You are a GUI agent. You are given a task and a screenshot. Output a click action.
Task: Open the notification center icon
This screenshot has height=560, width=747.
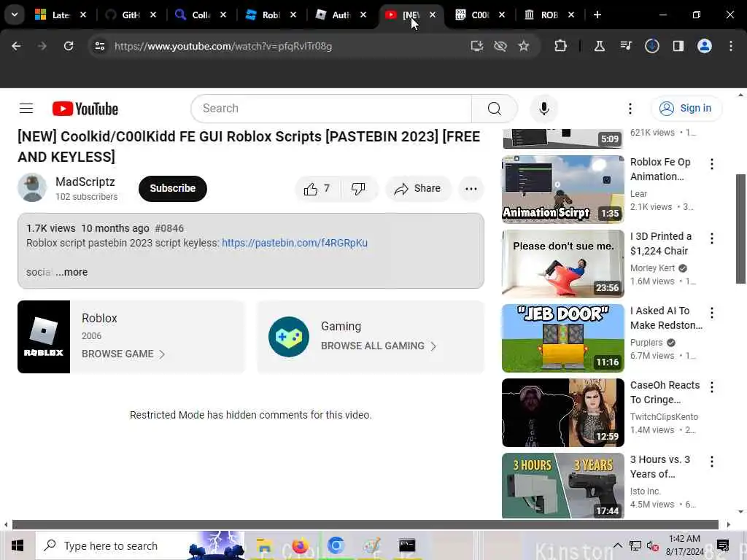(x=723, y=545)
